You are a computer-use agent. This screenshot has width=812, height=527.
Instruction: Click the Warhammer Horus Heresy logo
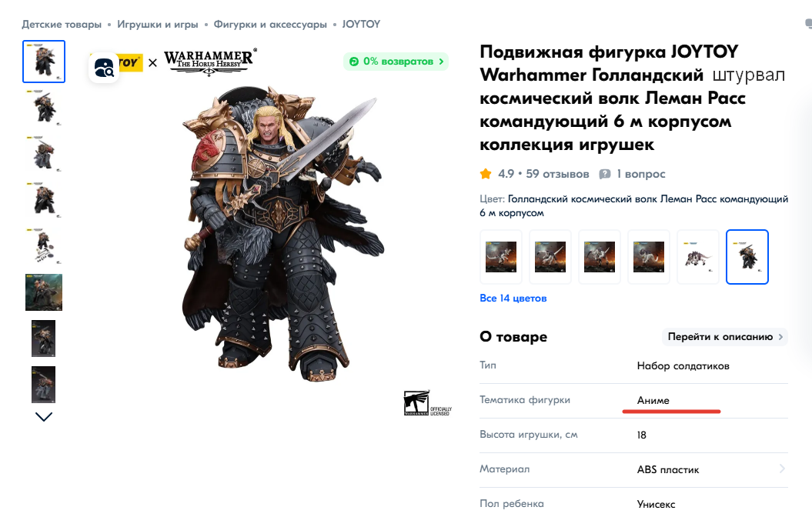point(209,62)
